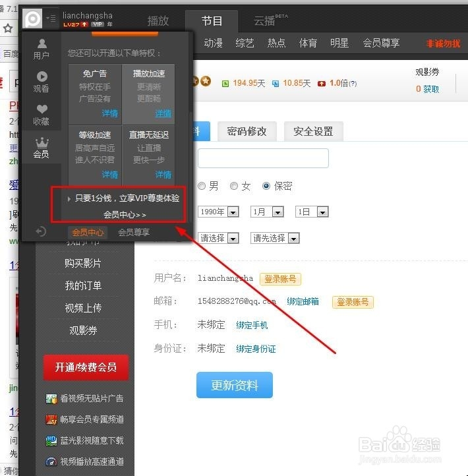This screenshot has width=468, height=476.
Task: Click the 开通/续费会员 red button
Action: [86, 367]
